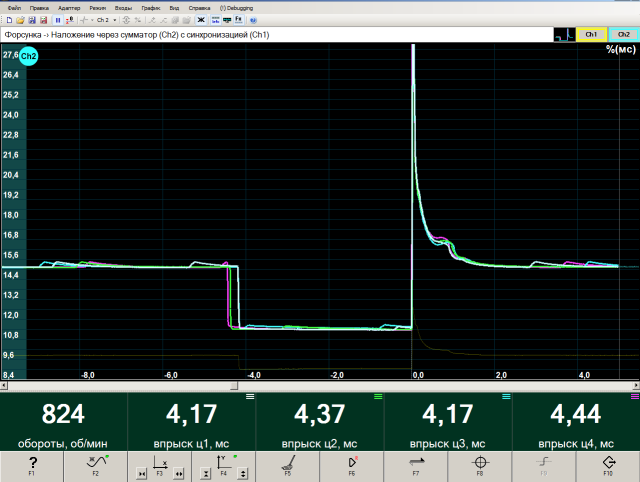Expand the впрыск ц4 panel menu

pyautogui.click(x=634, y=397)
